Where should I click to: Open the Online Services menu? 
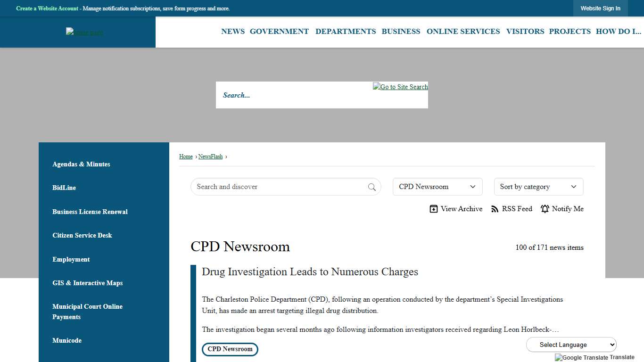tap(463, 32)
